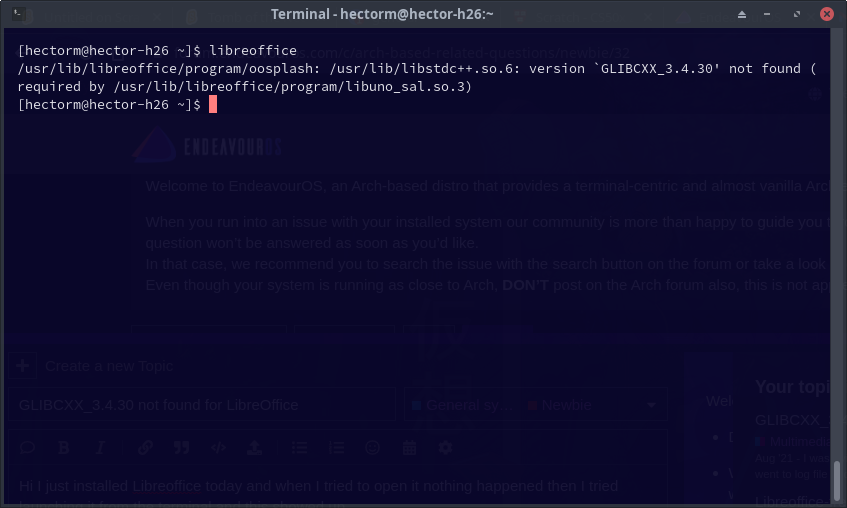The image size is (847, 508).
Task: Open composer options gear icon
Action: coord(445,447)
